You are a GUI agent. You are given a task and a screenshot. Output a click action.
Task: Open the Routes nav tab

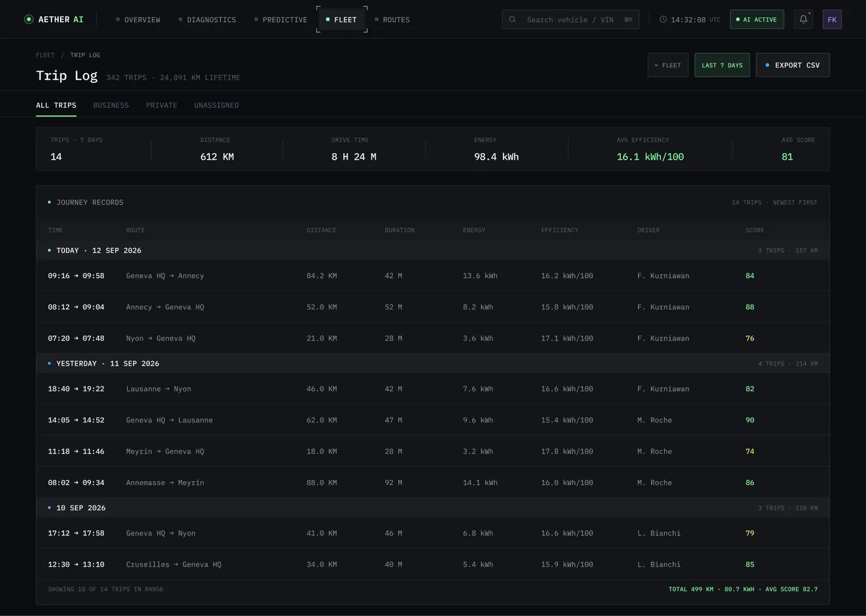(x=392, y=20)
